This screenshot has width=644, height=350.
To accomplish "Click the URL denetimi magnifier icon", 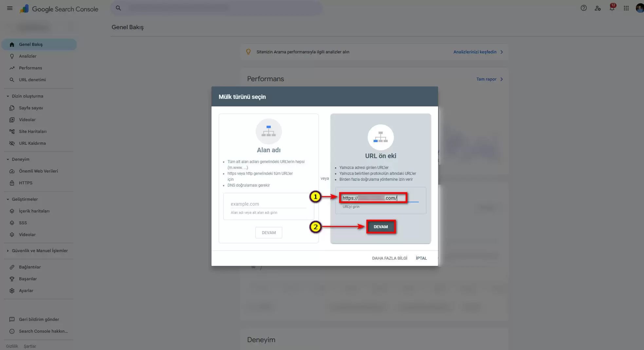I will (x=12, y=80).
